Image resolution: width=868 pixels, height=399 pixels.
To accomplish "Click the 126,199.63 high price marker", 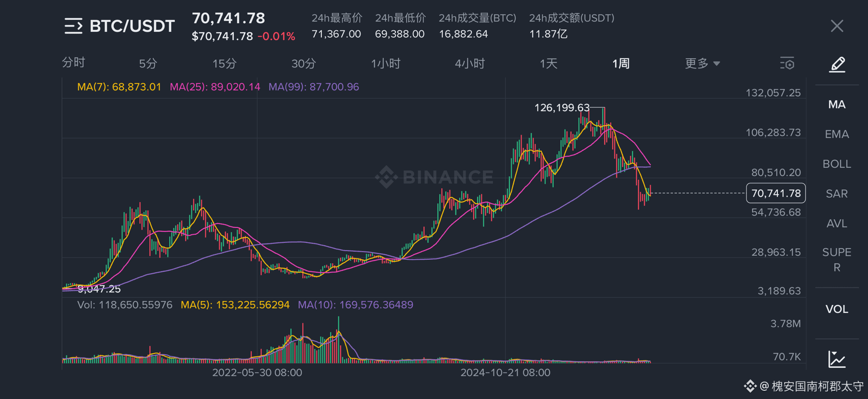I will (x=562, y=108).
